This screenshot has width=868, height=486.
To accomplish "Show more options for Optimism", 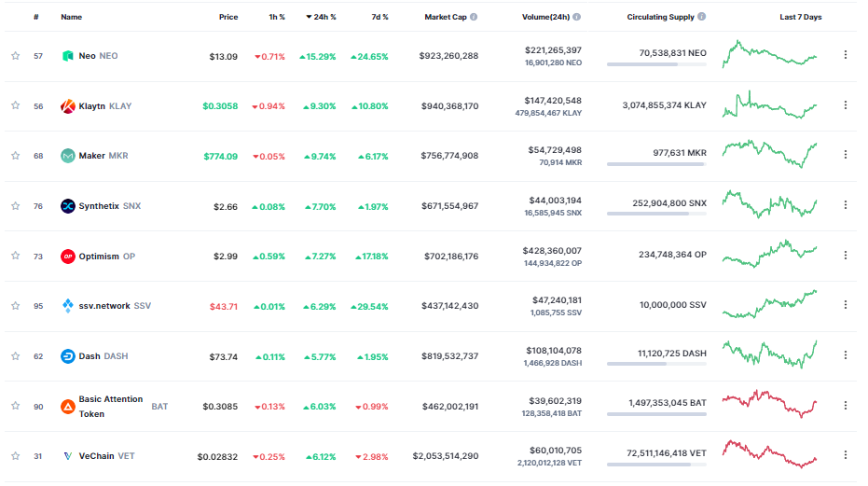I will click(x=846, y=255).
